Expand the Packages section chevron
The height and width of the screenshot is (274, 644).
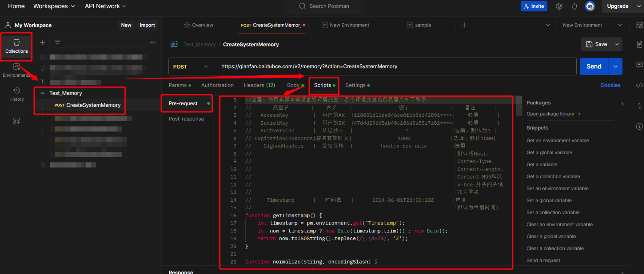622,104
